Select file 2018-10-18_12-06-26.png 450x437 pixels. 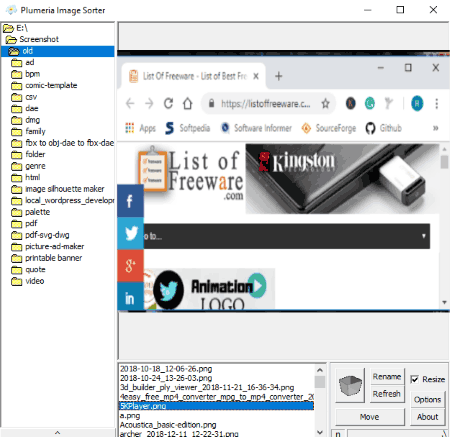coord(166,369)
